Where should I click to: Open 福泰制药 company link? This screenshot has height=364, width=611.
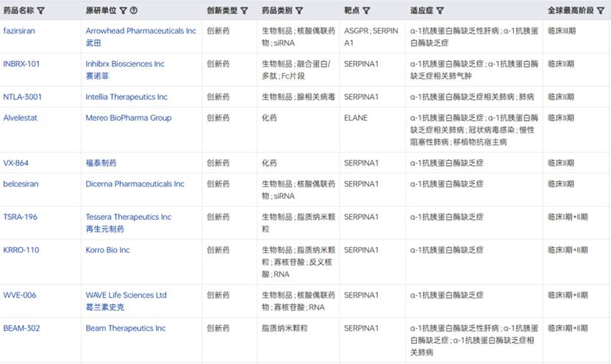101,163
